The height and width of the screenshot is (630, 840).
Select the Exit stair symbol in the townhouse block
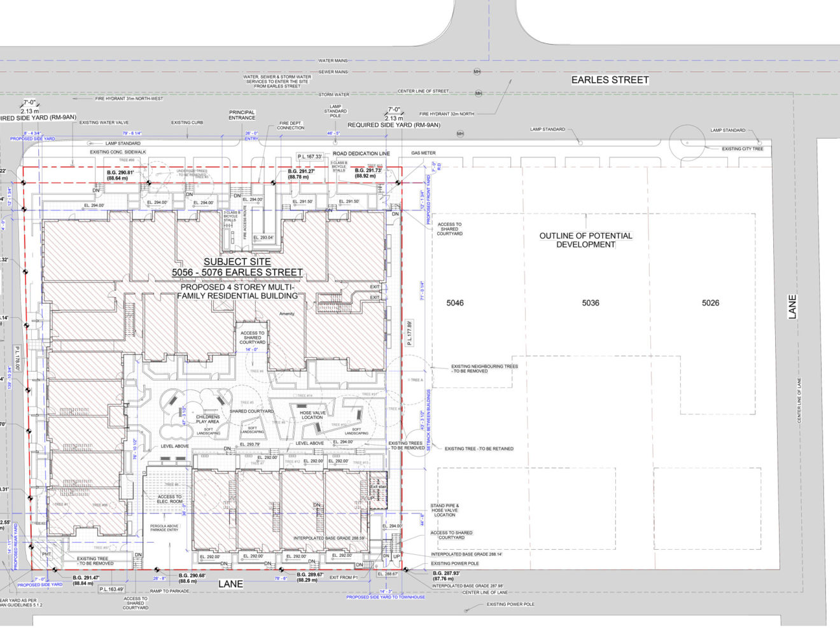378,491
